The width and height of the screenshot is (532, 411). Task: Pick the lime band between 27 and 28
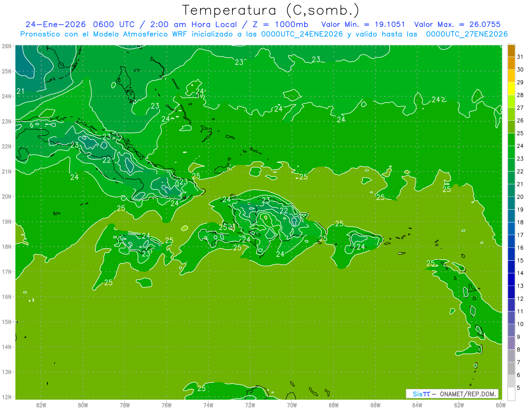click(x=511, y=102)
